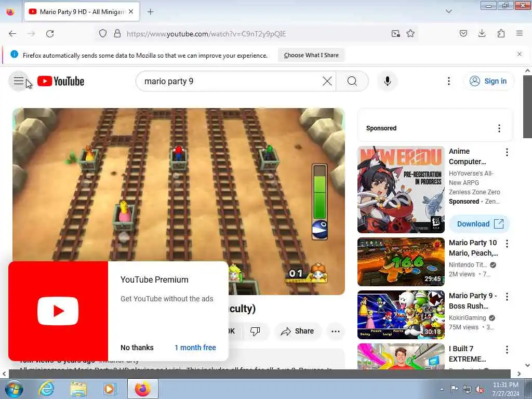Image resolution: width=532 pixels, height=399 pixels.
Task: Open Mario Party 9 Boss Rush thumbnail
Action: (401, 315)
